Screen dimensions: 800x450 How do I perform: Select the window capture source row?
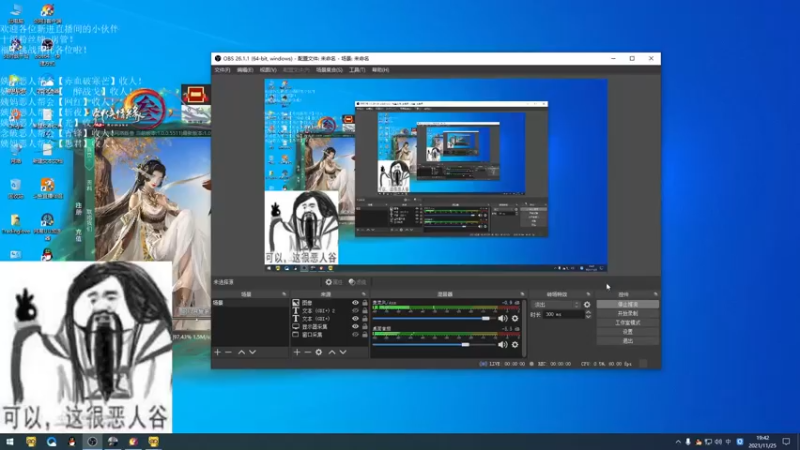click(330, 335)
